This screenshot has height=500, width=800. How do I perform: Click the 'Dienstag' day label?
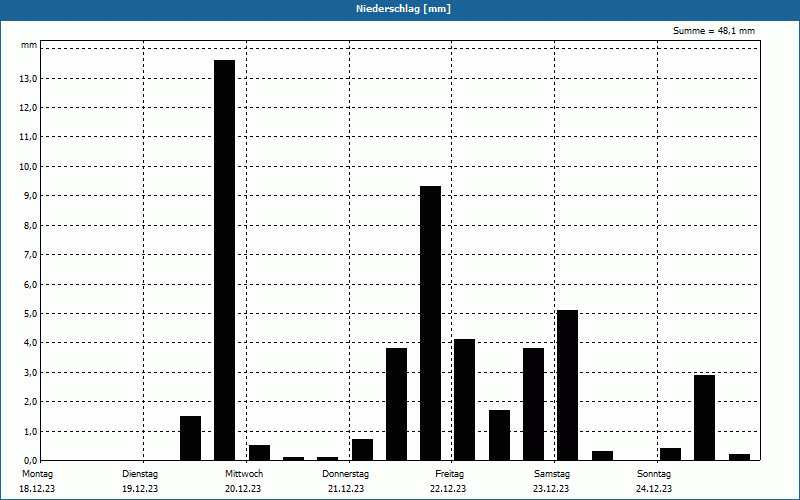tap(140, 474)
